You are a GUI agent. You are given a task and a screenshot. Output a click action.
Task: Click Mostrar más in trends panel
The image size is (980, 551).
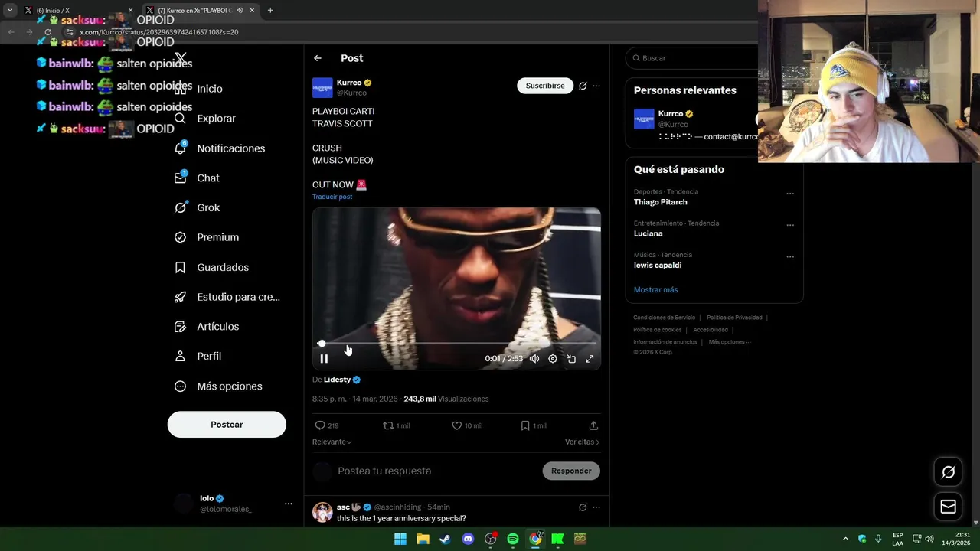pyautogui.click(x=656, y=290)
